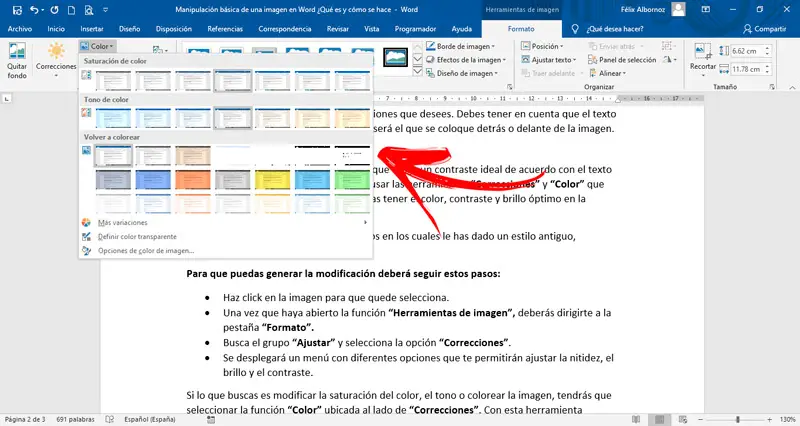Image resolution: width=800 pixels, height=426 pixels.
Task: Open Tamaño group dialog launcher
Action: [x=772, y=87]
